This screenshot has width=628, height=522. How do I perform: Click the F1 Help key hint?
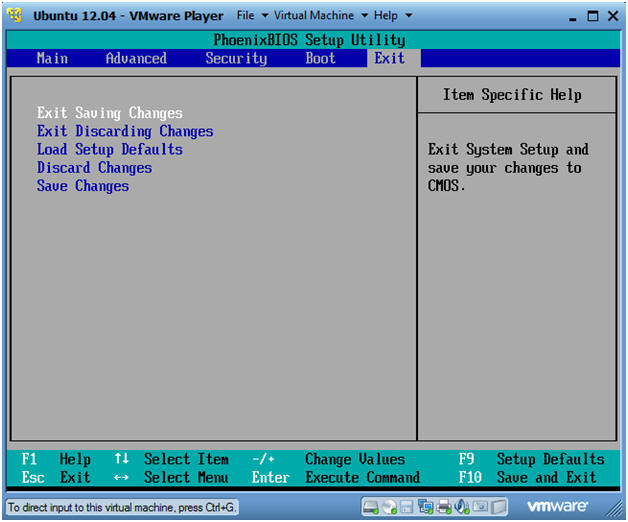pos(56,459)
